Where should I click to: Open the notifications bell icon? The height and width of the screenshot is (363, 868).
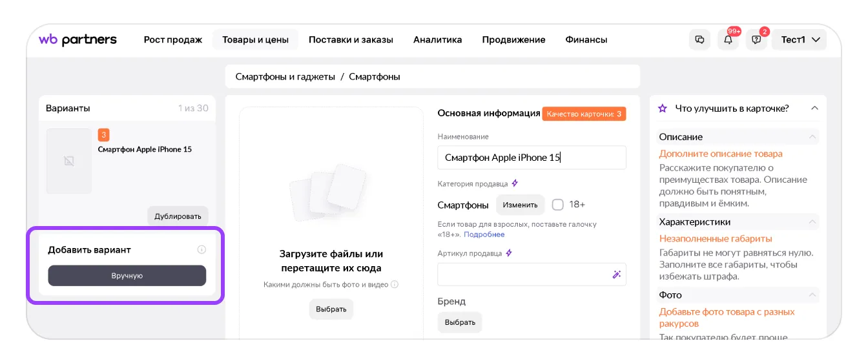(x=728, y=40)
